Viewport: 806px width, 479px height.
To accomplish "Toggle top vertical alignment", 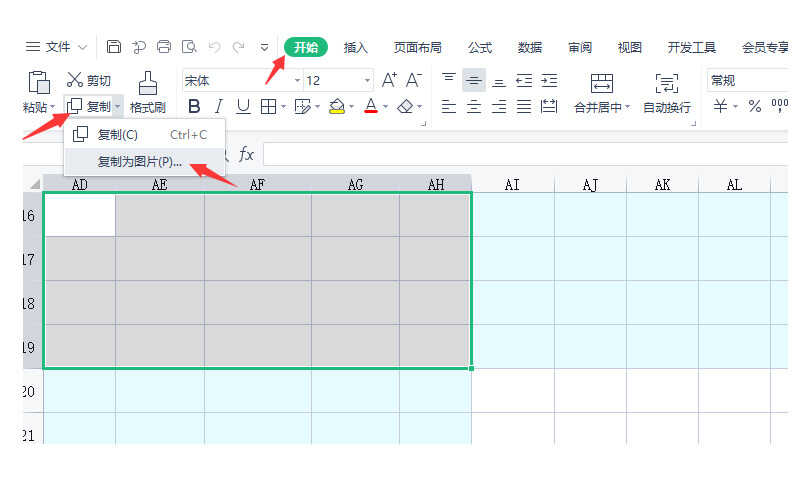I will [x=449, y=80].
